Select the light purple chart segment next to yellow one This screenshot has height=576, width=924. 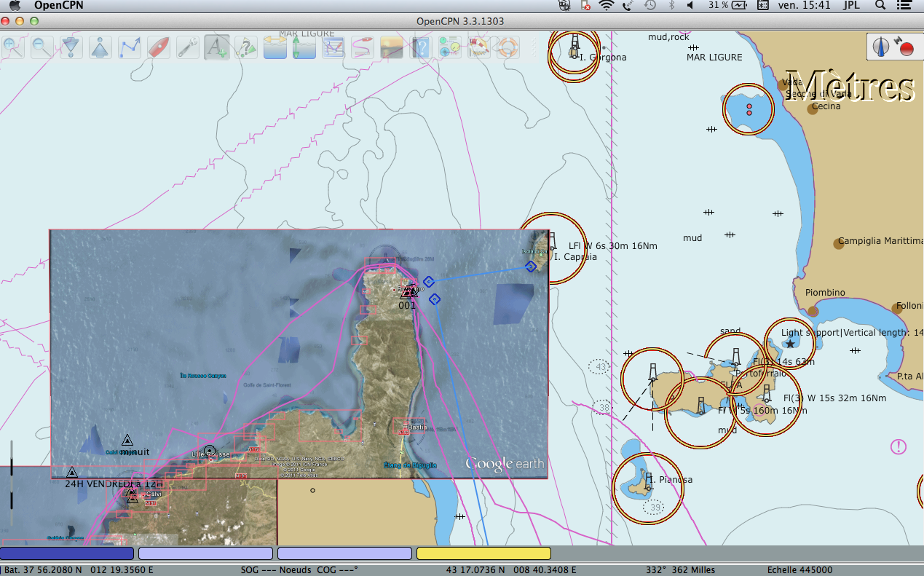point(344,553)
